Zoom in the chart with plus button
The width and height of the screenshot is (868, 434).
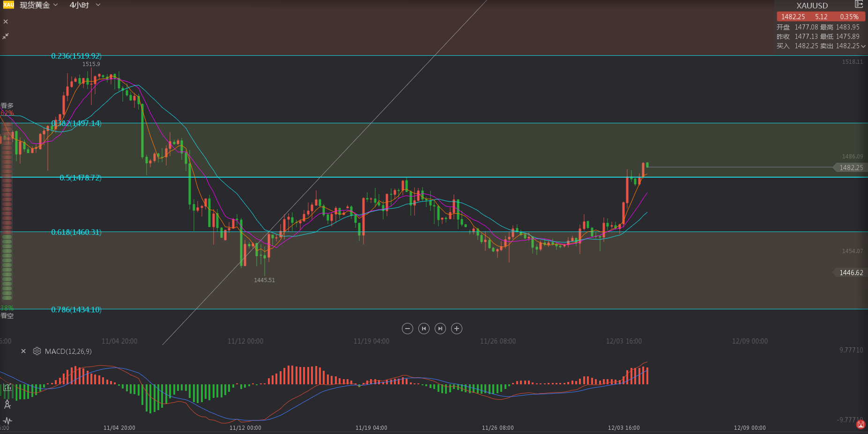pyautogui.click(x=457, y=329)
